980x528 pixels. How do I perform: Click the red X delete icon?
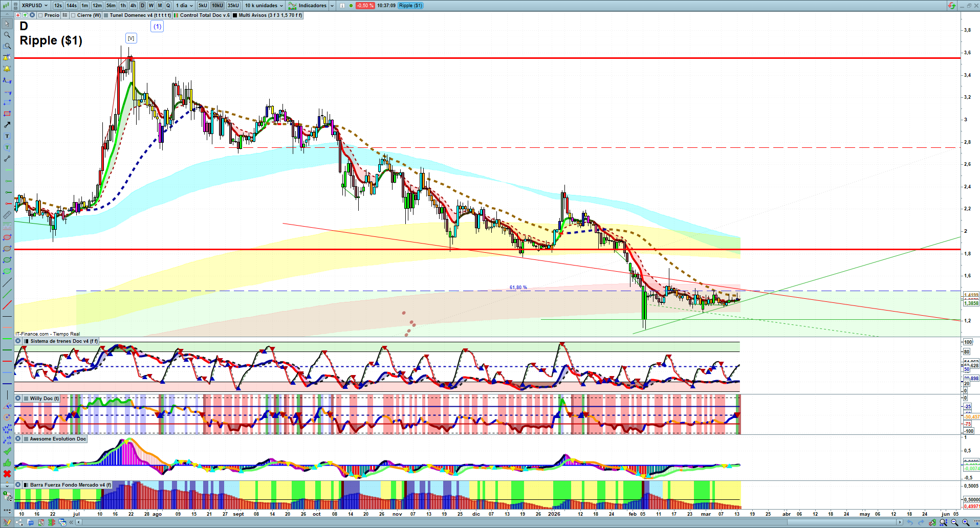[7, 474]
